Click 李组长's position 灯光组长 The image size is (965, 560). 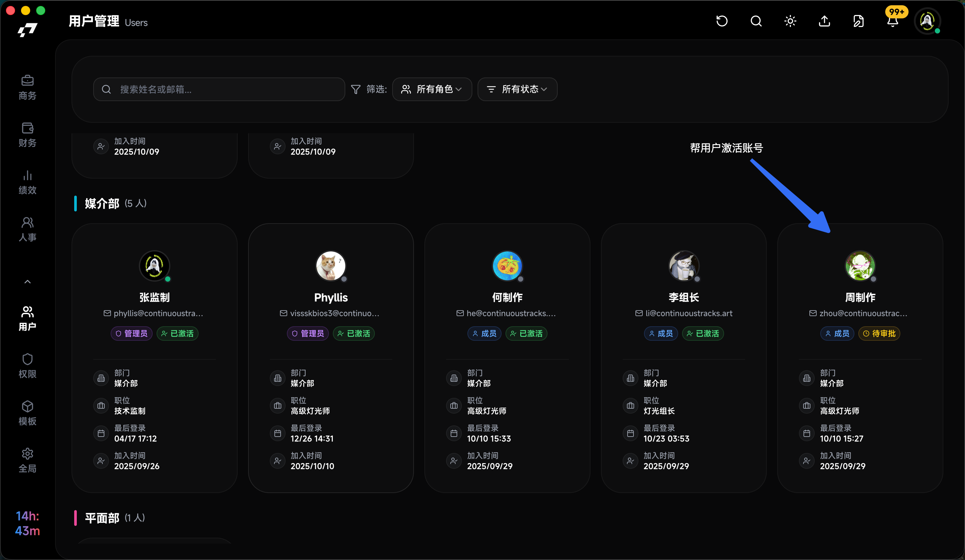[659, 411]
